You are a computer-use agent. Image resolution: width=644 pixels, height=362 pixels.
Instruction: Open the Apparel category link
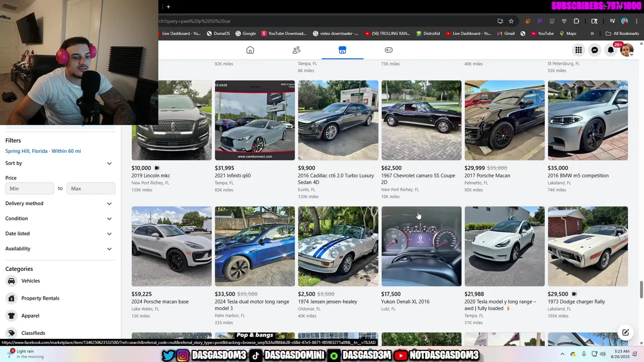(x=30, y=316)
